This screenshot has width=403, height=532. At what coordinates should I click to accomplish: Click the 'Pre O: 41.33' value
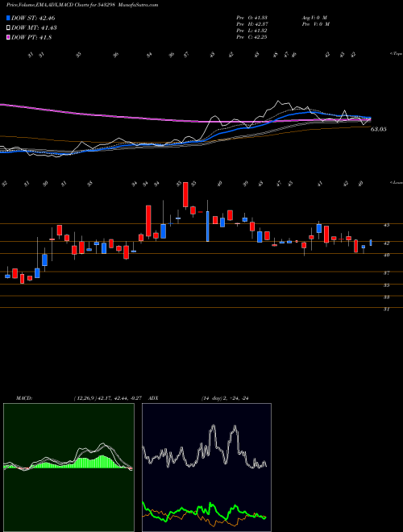pos(251,18)
